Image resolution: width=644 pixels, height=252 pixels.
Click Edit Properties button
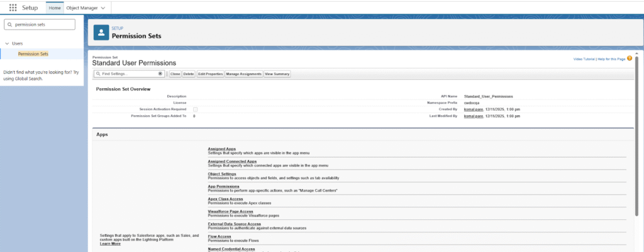(x=210, y=74)
